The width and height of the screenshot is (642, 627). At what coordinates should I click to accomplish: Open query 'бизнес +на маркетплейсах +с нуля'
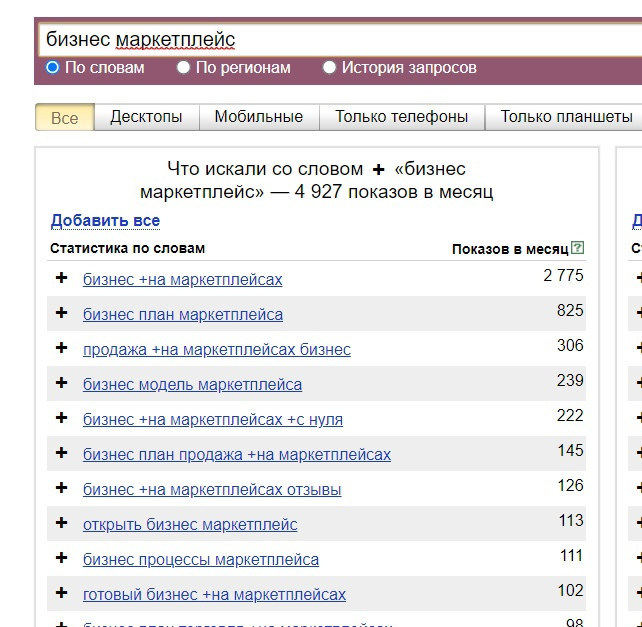click(x=213, y=420)
